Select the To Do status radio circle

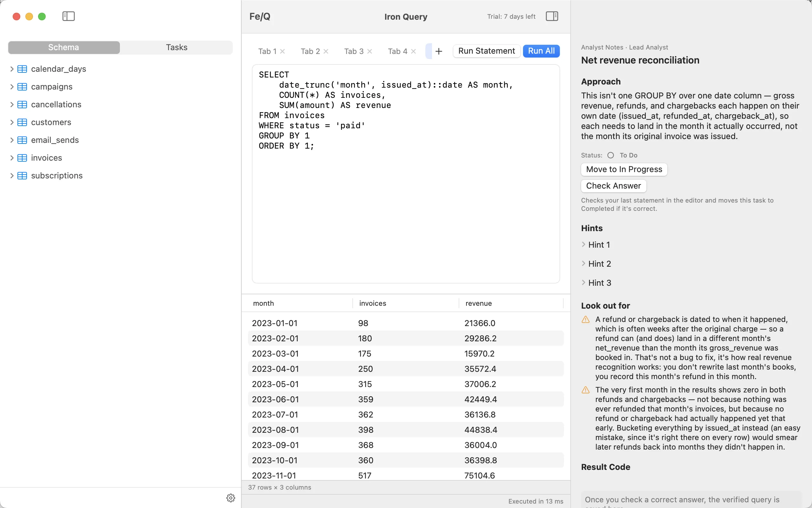coord(611,155)
